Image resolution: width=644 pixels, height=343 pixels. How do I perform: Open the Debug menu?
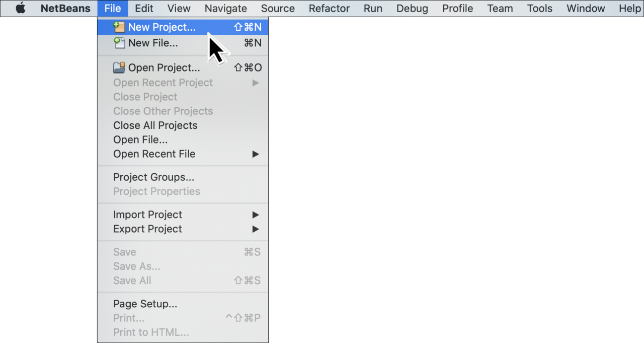coord(412,8)
